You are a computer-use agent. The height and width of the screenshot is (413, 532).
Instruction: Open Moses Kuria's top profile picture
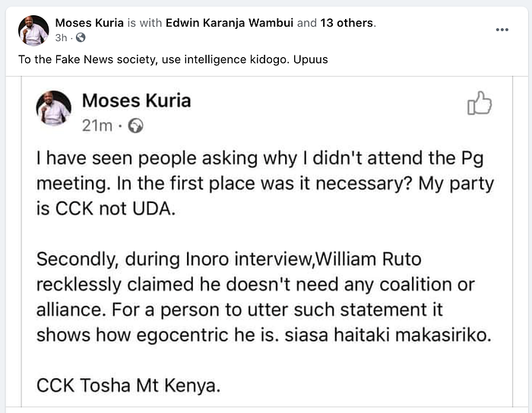[x=33, y=30]
